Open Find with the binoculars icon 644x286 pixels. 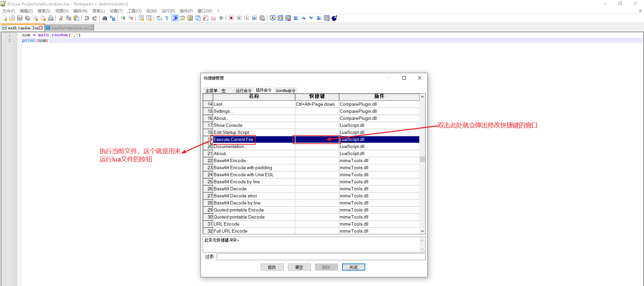pos(105,18)
